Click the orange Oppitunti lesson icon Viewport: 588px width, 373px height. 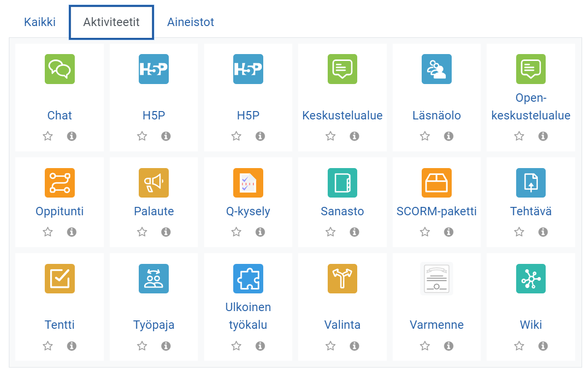click(x=60, y=183)
